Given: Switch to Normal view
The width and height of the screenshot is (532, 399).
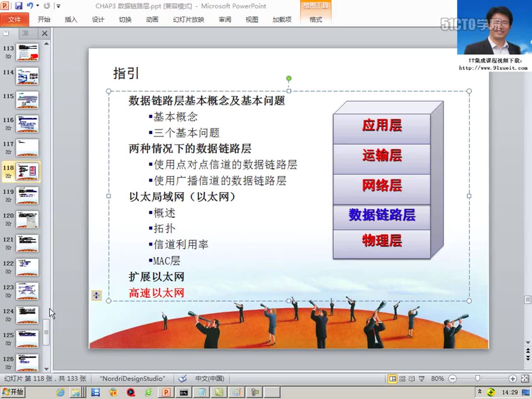Looking at the screenshot, I should tap(392, 379).
